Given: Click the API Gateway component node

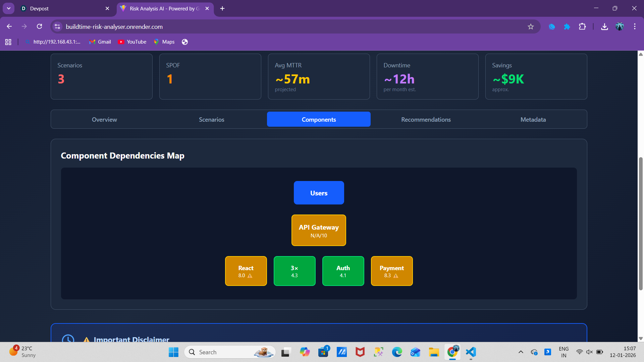Looking at the screenshot, I should click(319, 231).
